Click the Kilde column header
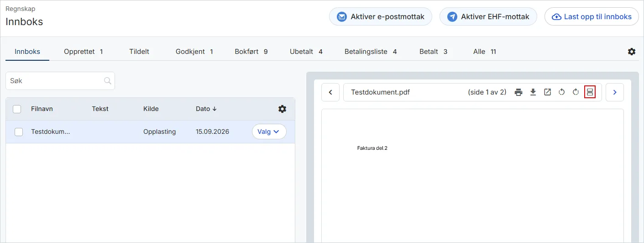Viewport: 644px width, 243px height. pos(151,109)
